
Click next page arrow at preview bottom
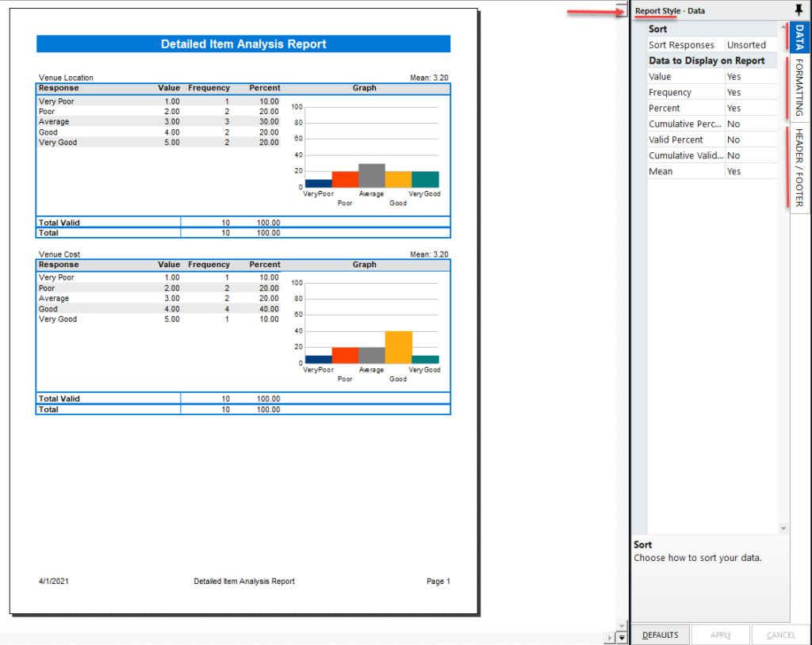pos(622,638)
